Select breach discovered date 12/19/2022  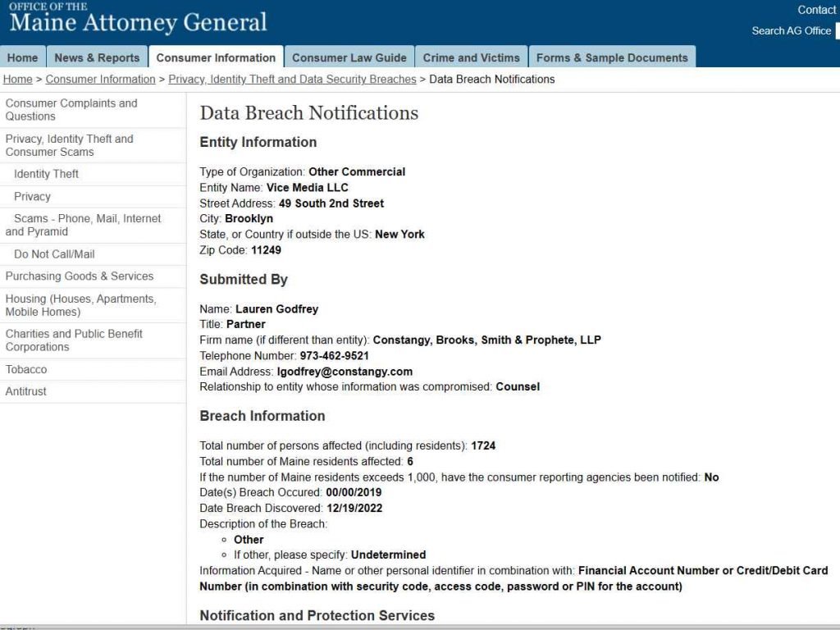(354, 508)
